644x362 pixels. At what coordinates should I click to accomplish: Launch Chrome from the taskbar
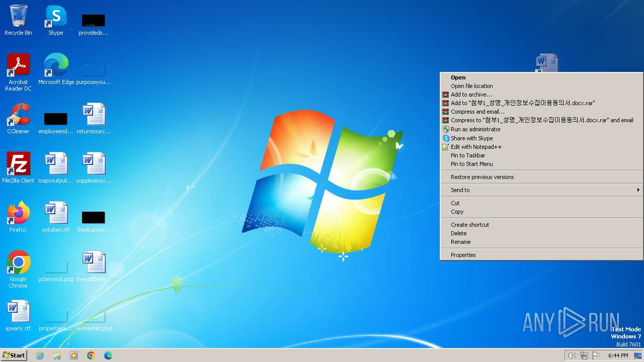pos(91,355)
